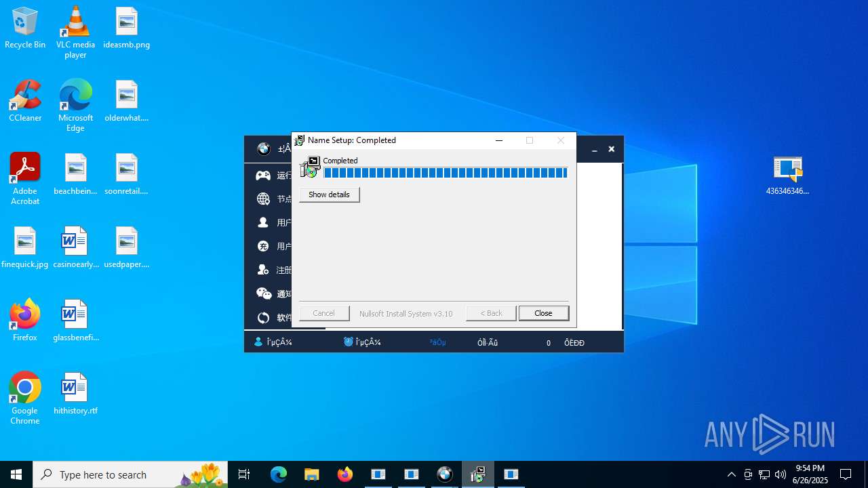Click the NSIS icon in the title bar
Viewport: 868px width, 488px height.
300,140
